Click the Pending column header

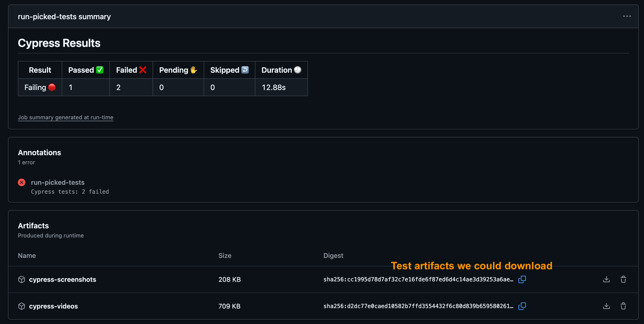[178, 70]
